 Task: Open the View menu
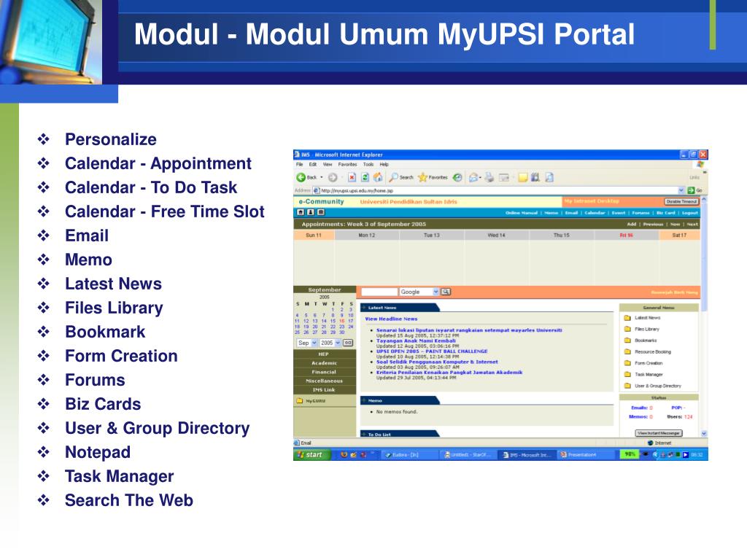[x=328, y=164]
